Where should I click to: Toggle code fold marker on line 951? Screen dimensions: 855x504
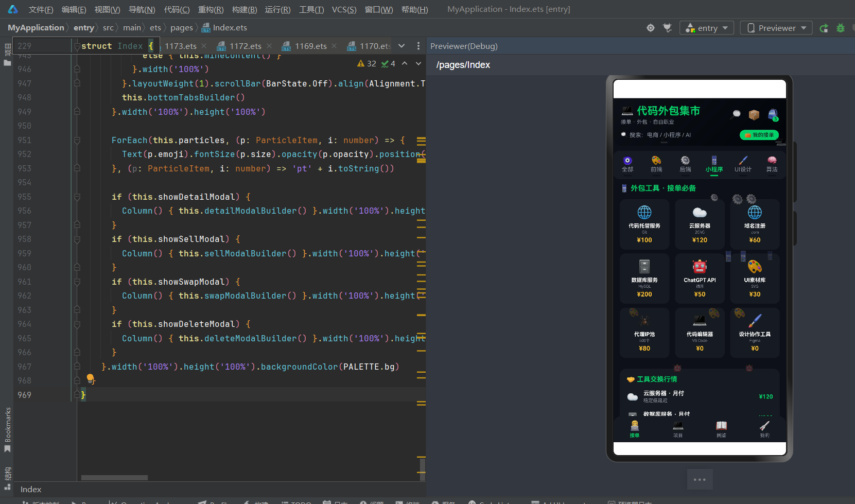coord(77,140)
